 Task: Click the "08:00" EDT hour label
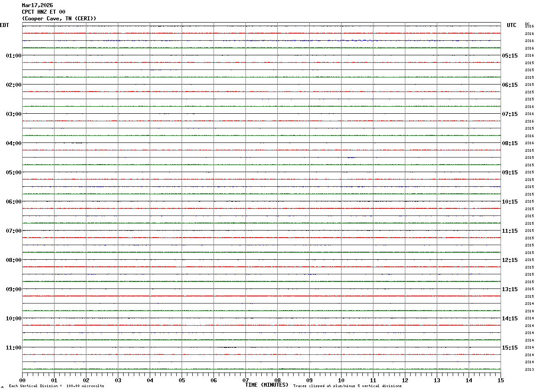(x=14, y=260)
